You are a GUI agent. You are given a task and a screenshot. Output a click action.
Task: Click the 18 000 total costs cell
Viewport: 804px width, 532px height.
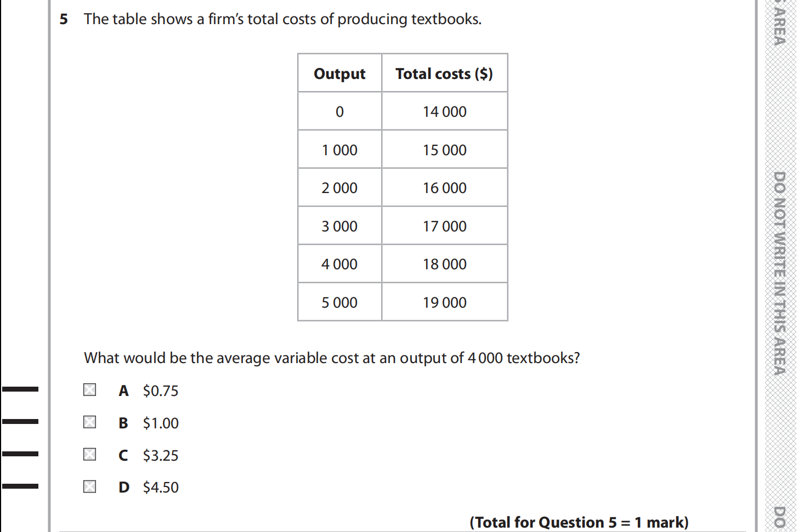coord(444,264)
